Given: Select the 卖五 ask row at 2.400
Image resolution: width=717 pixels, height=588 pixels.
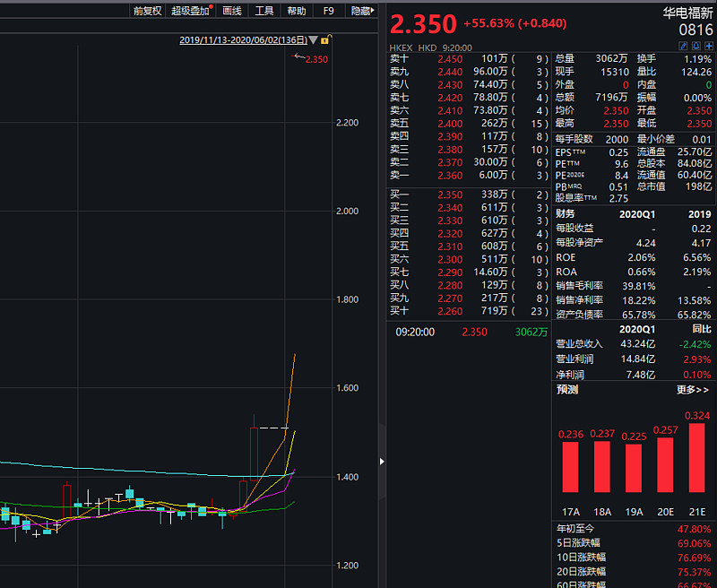Looking at the screenshot, I should pyautogui.click(x=468, y=124).
